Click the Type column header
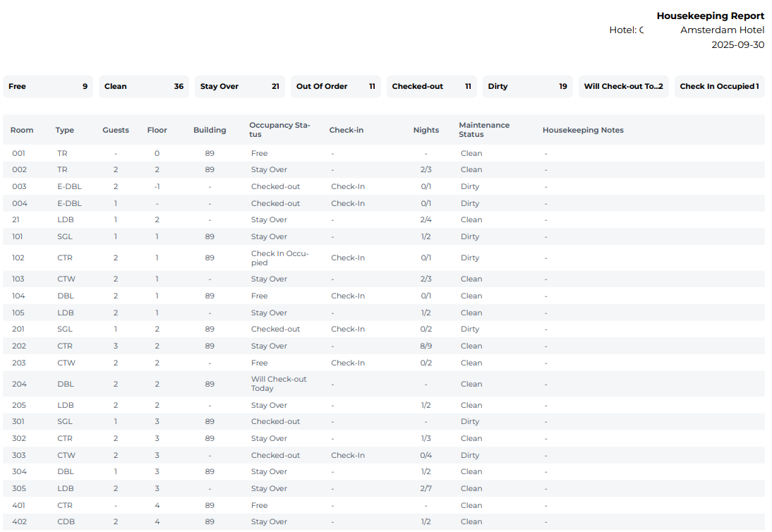The height and width of the screenshot is (532, 772). [x=65, y=130]
